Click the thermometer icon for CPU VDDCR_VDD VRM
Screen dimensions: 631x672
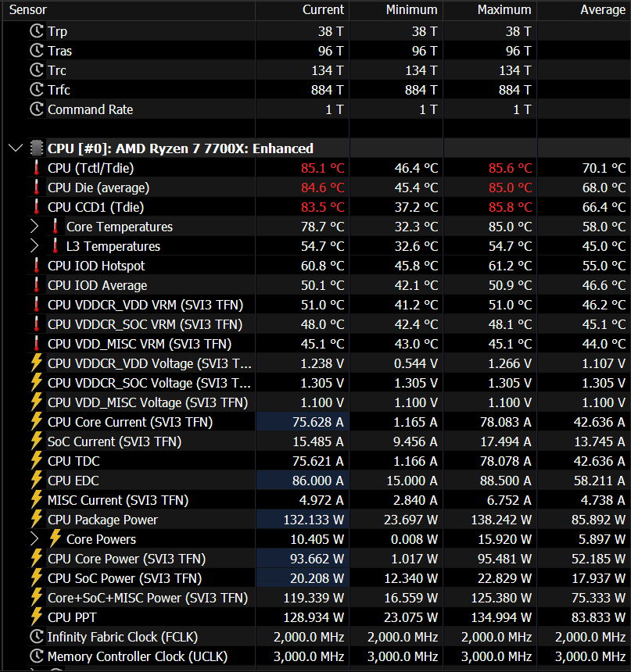coord(37,305)
